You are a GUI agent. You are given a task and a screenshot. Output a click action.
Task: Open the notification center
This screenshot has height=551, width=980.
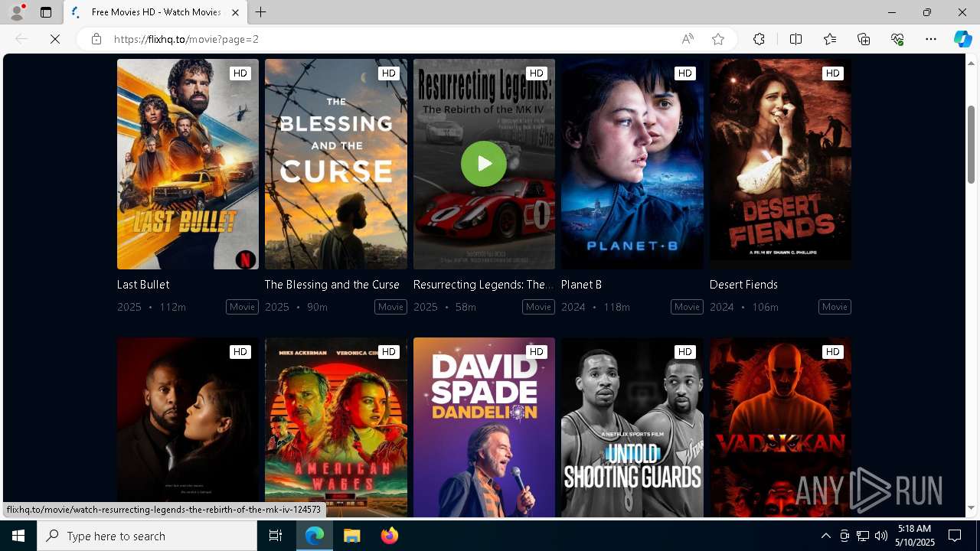tap(955, 536)
